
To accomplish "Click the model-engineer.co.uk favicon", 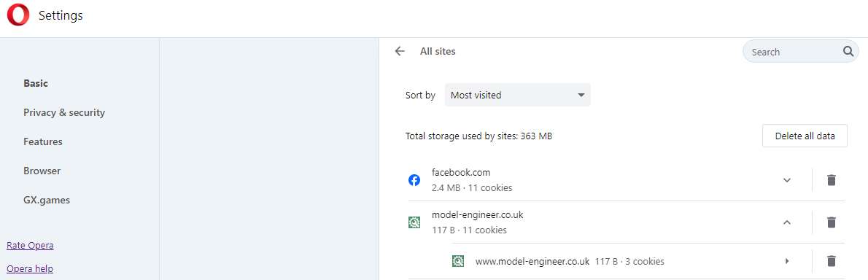I will pyautogui.click(x=414, y=222).
